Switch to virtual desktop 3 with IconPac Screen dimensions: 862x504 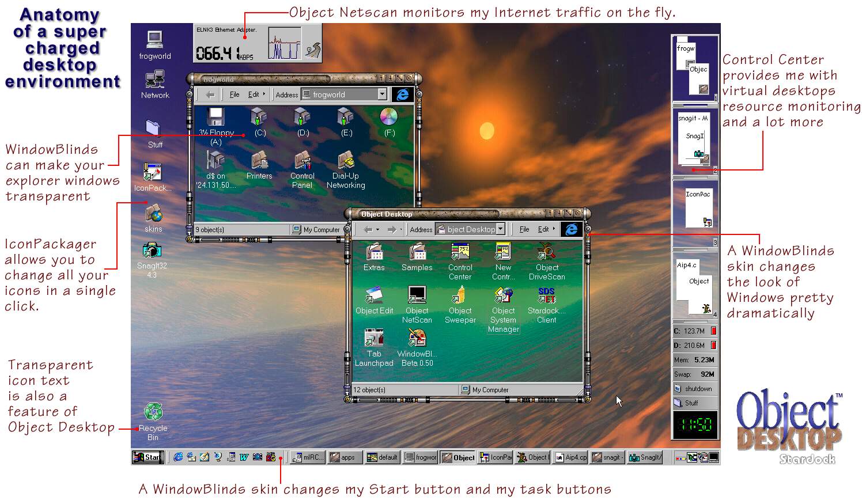coord(695,213)
